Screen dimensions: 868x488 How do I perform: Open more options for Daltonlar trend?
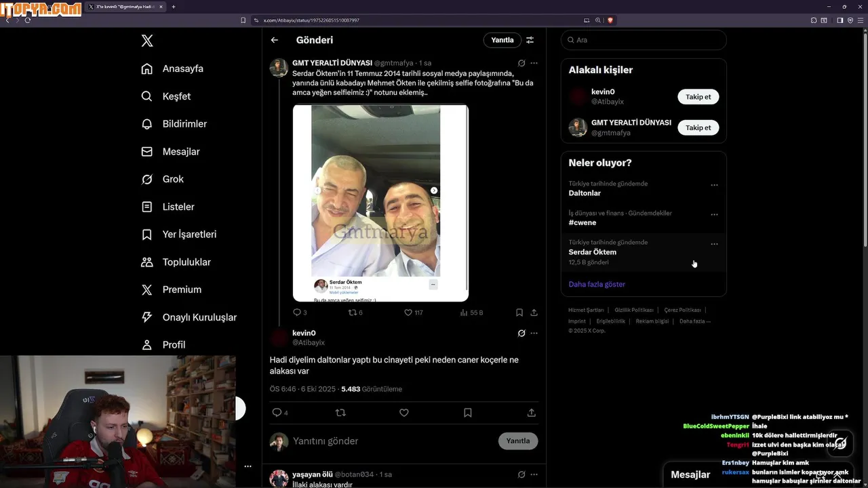pyautogui.click(x=714, y=185)
